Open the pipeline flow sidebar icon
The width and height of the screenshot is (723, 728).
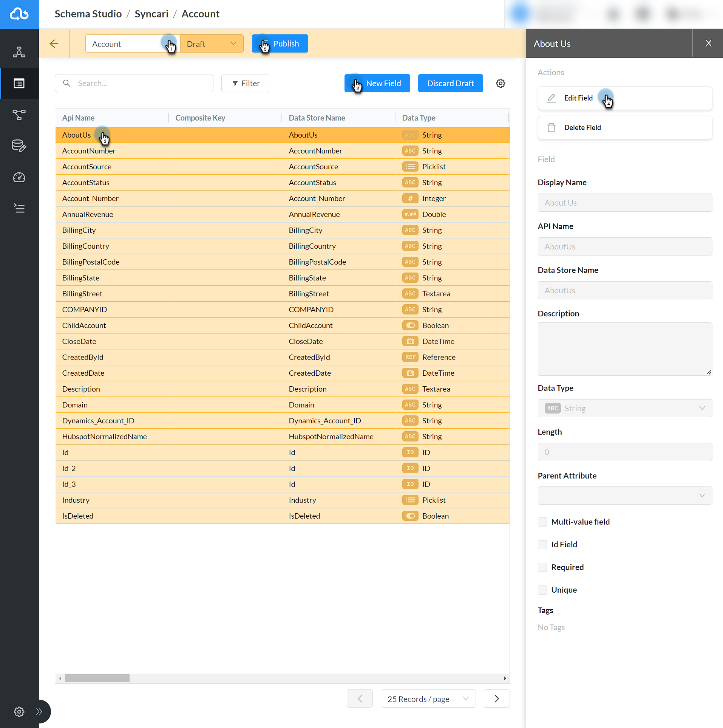pyautogui.click(x=19, y=115)
